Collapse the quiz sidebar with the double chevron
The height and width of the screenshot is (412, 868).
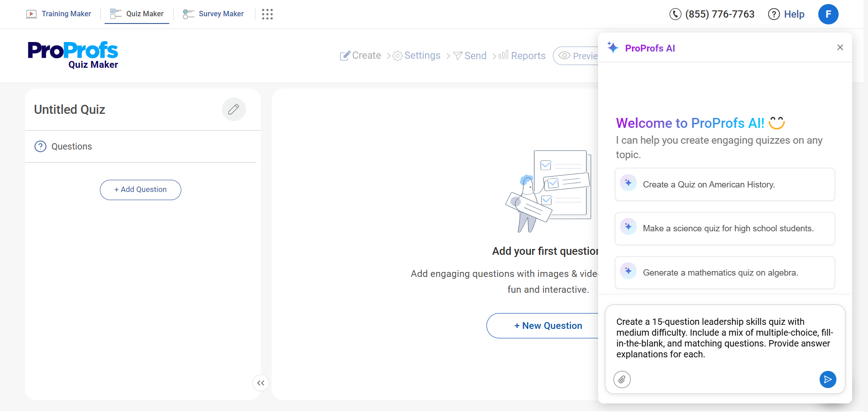tap(260, 383)
